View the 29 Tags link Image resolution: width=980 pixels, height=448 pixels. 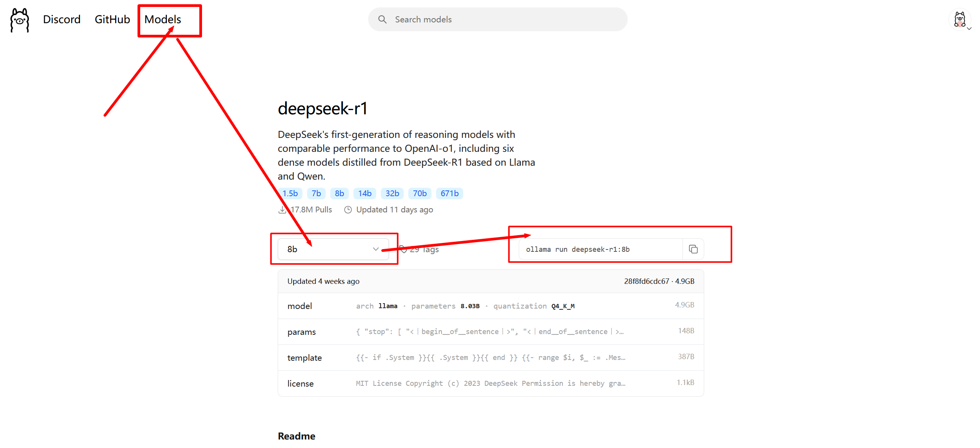pyautogui.click(x=424, y=249)
